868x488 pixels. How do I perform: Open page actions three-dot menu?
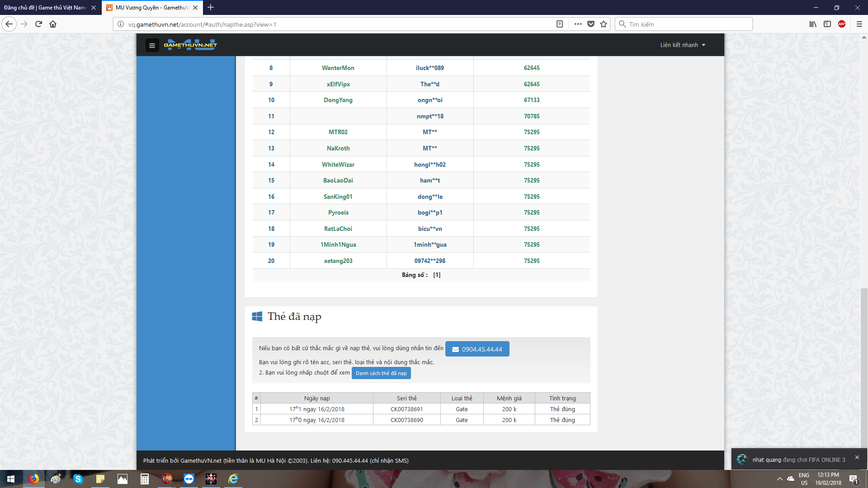tap(578, 24)
